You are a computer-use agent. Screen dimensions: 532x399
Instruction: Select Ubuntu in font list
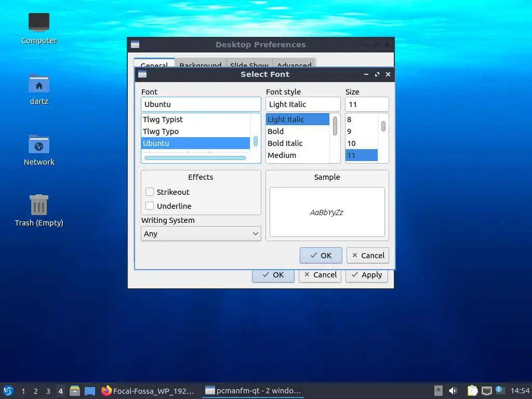coord(195,143)
